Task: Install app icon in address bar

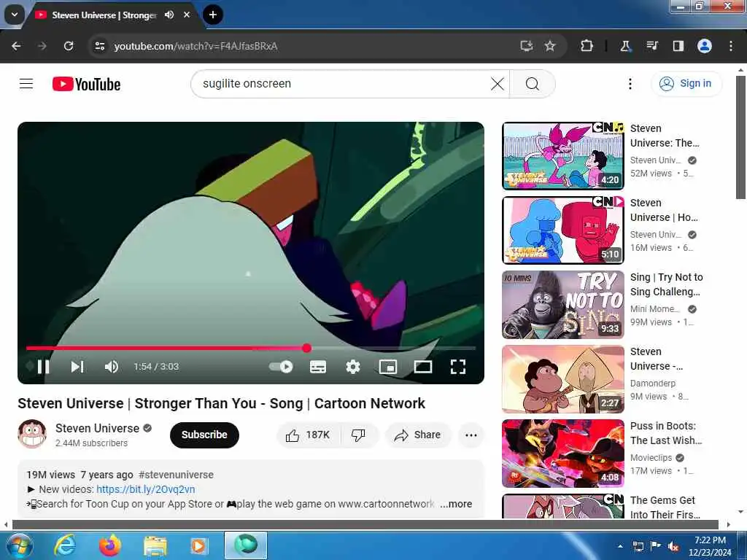Action: [526, 46]
